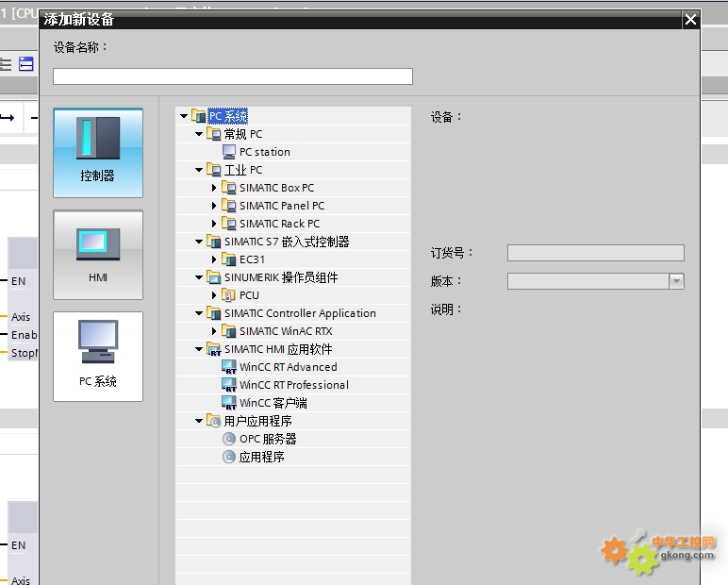Select the HMI device category
Viewport: 728px width, 585px height.
tap(98, 255)
